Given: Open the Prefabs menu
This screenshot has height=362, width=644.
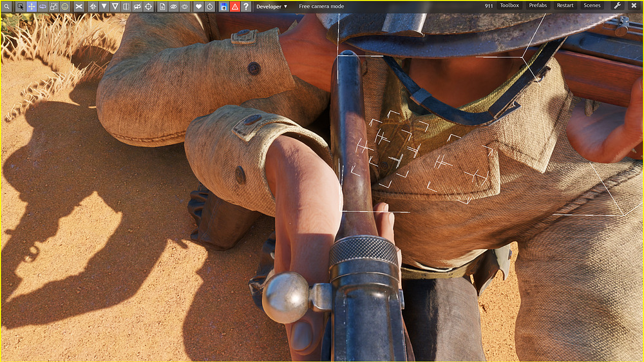Looking at the screenshot, I should (x=538, y=6).
